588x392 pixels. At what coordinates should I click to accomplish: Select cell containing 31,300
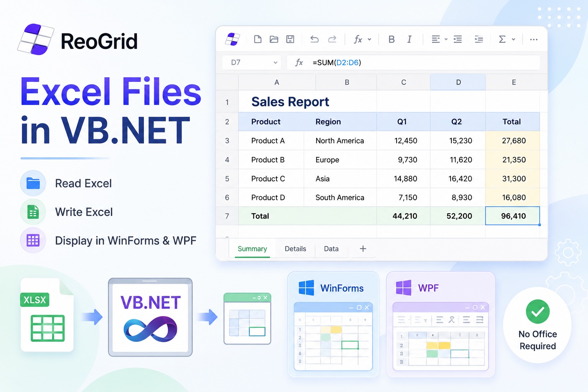[x=513, y=178]
